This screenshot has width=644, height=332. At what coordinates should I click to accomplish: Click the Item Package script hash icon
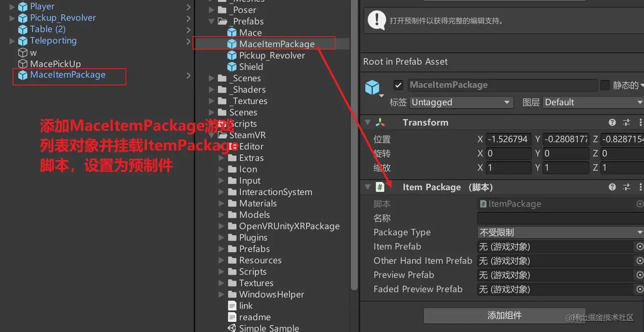(x=380, y=187)
